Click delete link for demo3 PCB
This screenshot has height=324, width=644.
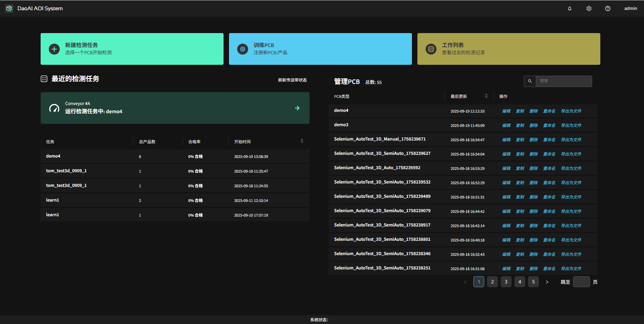(533, 126)
